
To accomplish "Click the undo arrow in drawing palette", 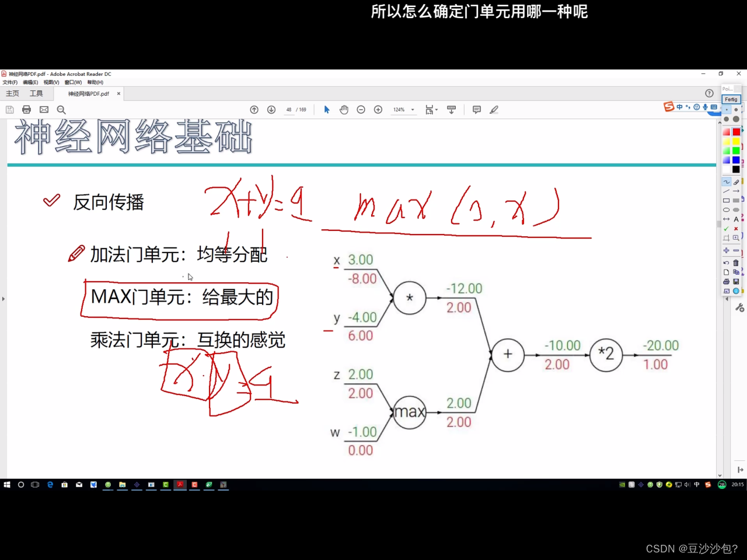I will [x=727, y=263].
